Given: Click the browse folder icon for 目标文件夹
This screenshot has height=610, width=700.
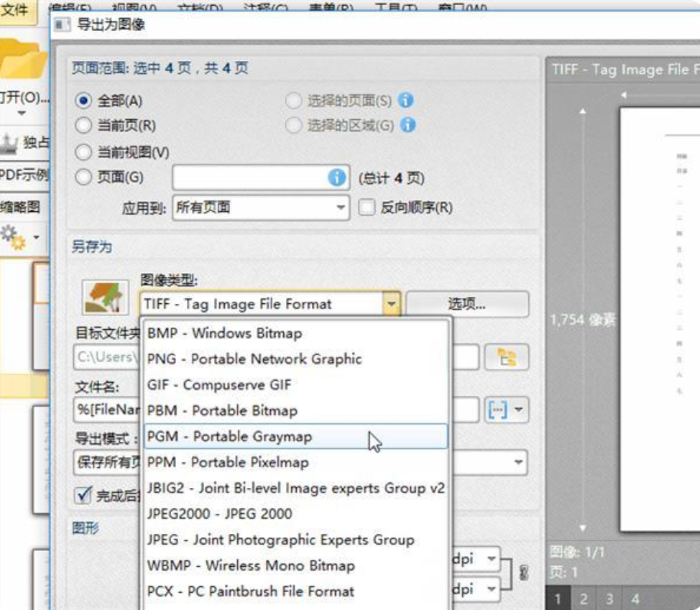Looking at the screenshot, I should pyautogui.click(x=507, y=357).
